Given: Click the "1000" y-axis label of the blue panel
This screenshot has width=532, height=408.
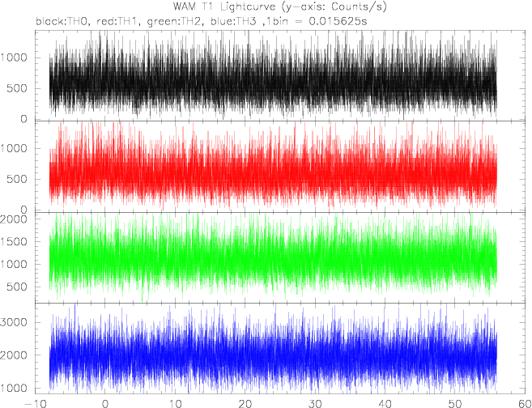Looking at the screenshot, I should pyautogui.click(x=14, y=388).
